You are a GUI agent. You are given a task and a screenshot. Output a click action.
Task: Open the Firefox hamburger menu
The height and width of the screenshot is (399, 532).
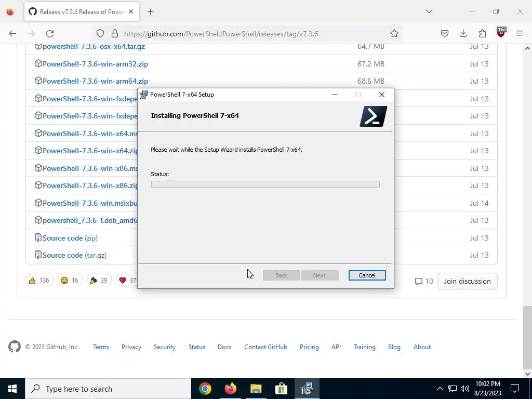[520, 34]
